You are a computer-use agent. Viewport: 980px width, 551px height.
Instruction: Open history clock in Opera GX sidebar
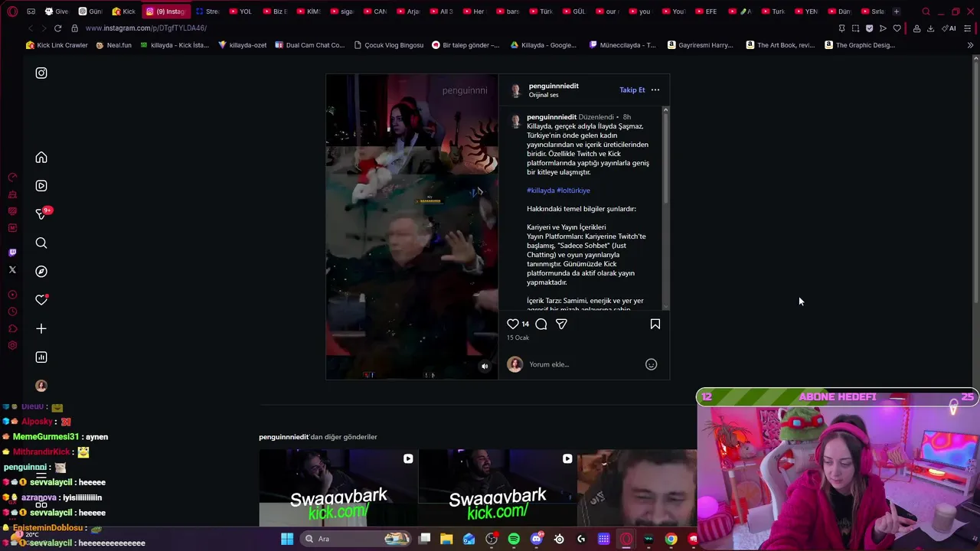coord(12,311)
